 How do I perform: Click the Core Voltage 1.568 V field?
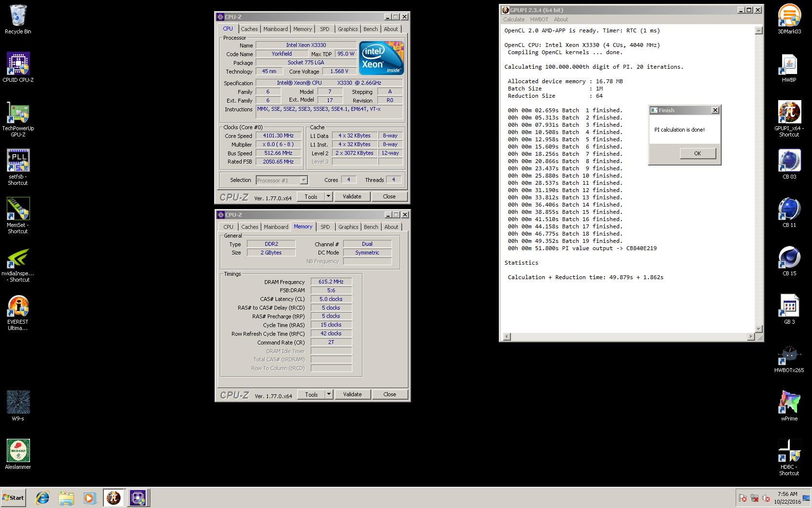click(339, 71)
